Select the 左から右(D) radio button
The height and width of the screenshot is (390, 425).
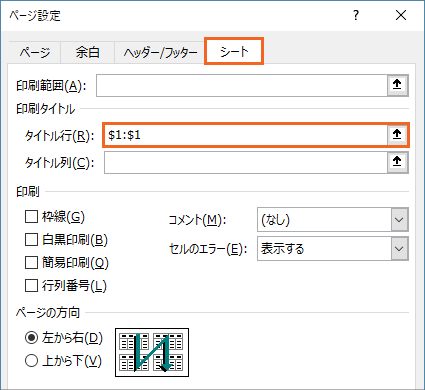(31, 338)
